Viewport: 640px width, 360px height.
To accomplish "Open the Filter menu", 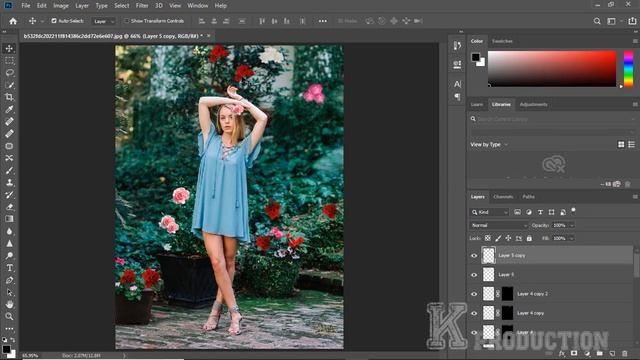I will coord(142,6).
